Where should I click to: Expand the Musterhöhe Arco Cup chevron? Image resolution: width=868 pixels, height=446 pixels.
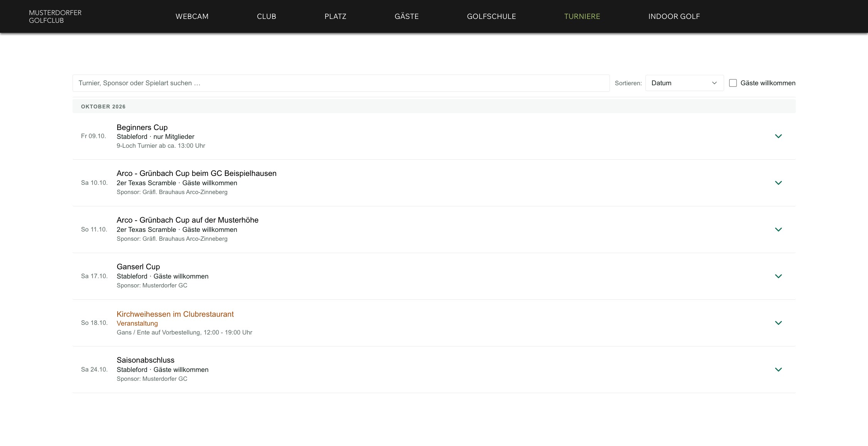778,230
